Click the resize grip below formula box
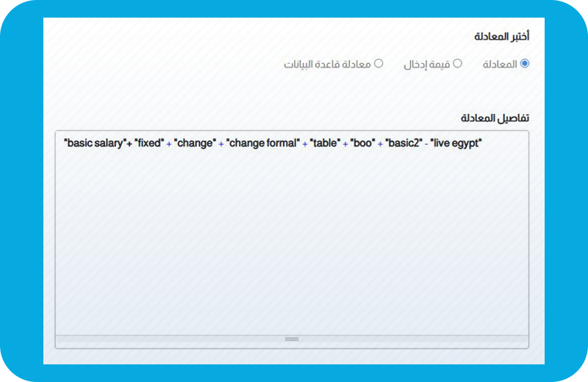This screenshot has width=588, height=382. (292, 339)
